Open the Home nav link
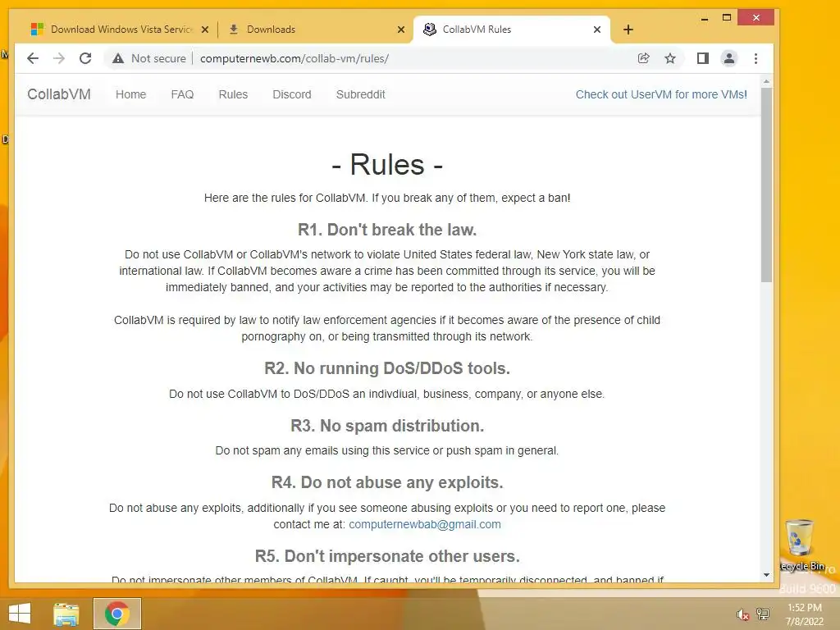 [130, 94]
